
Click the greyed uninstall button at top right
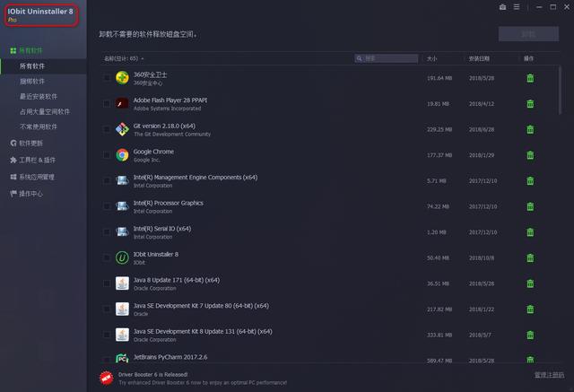click(x=528, y=34)
